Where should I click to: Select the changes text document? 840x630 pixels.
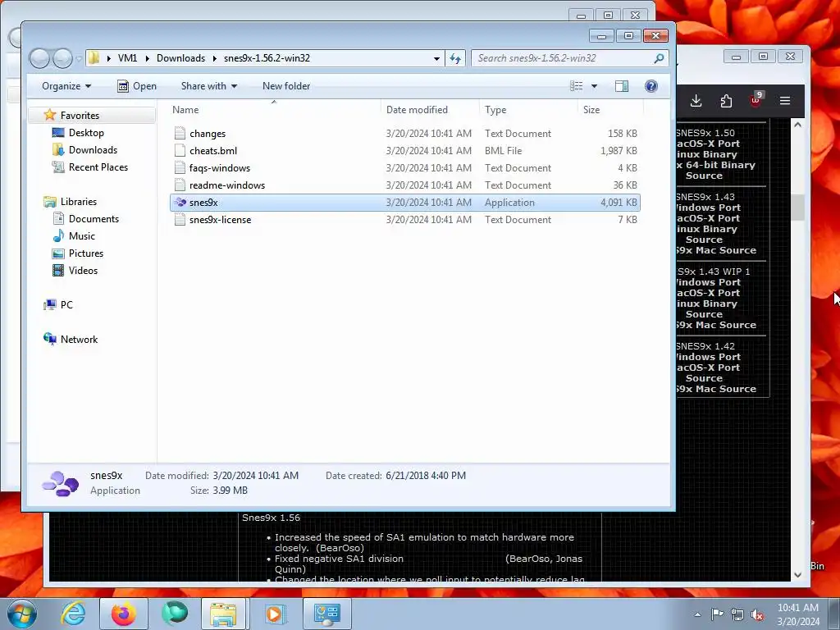pos(207,134)
